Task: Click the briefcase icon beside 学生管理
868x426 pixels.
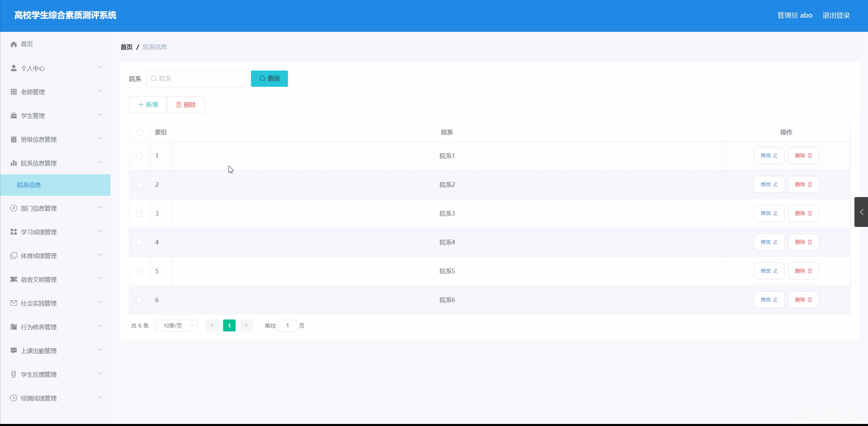Action: click(14, 116)
